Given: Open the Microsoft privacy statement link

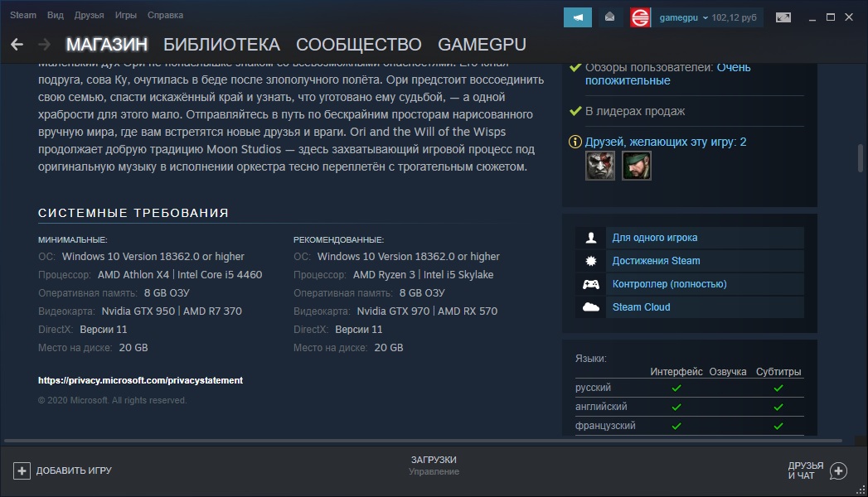Looking at the screenshot, I should (x=140, y=380).
